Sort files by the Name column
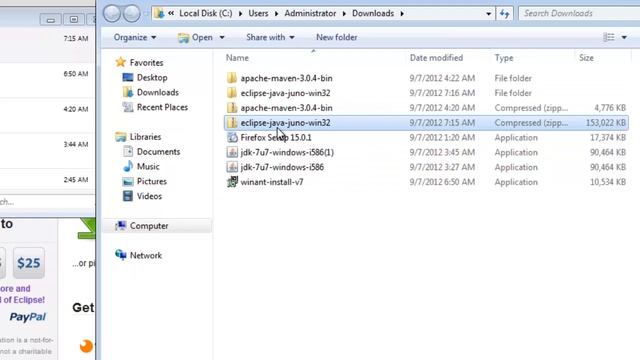Image resolution: width=640 pixels, height=360 pixels. tap(237, 58)
